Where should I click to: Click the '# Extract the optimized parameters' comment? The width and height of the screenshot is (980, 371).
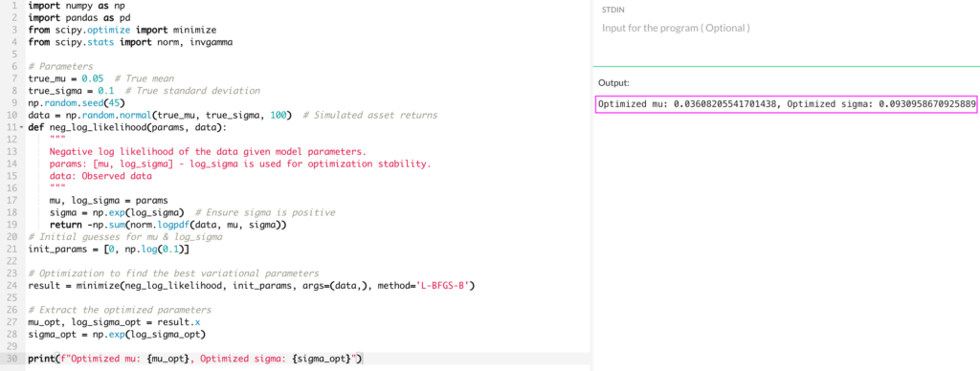click(x=120, y=310)
